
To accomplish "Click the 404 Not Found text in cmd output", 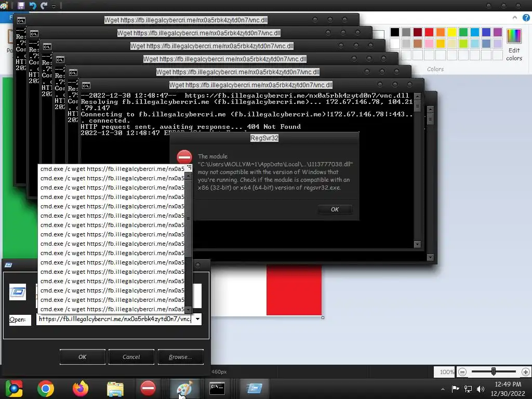I will point(274,127).
